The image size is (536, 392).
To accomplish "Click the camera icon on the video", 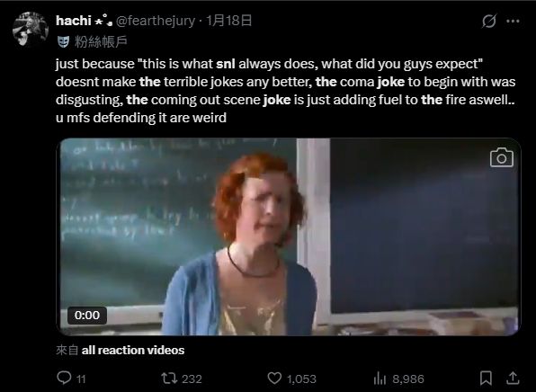I will tap(502, 157).
